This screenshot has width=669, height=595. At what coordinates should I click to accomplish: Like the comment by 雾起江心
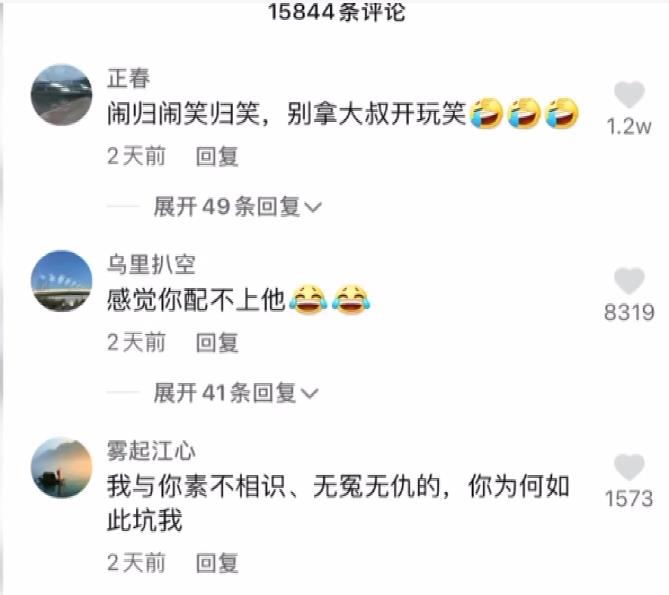click(x=629, y=467)
